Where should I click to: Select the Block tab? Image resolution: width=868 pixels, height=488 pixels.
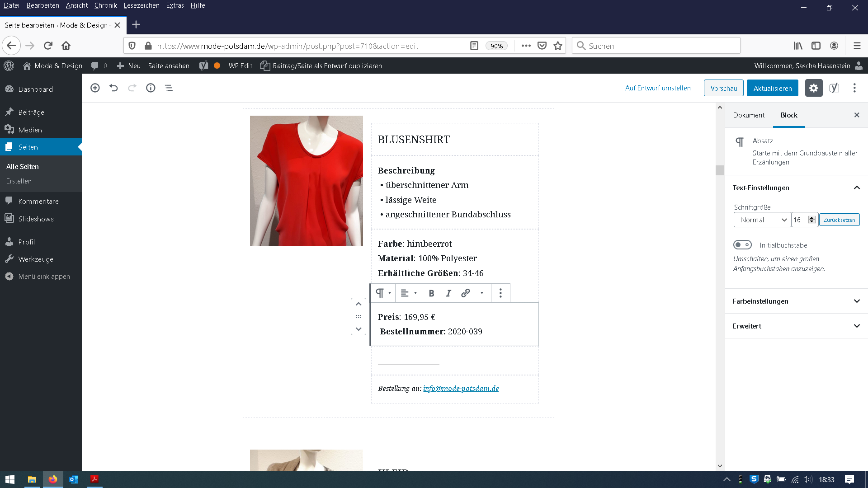[x=789, y=115]
